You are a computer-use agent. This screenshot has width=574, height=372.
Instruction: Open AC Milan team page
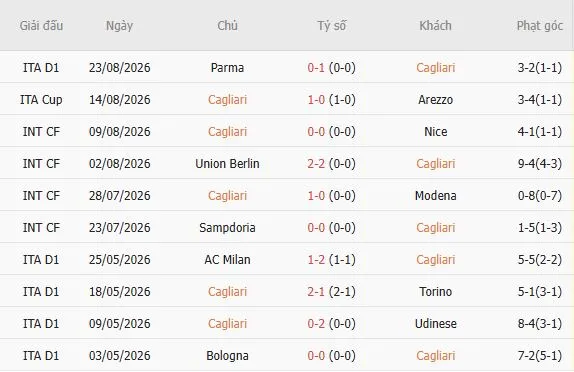tap(227, 260)
